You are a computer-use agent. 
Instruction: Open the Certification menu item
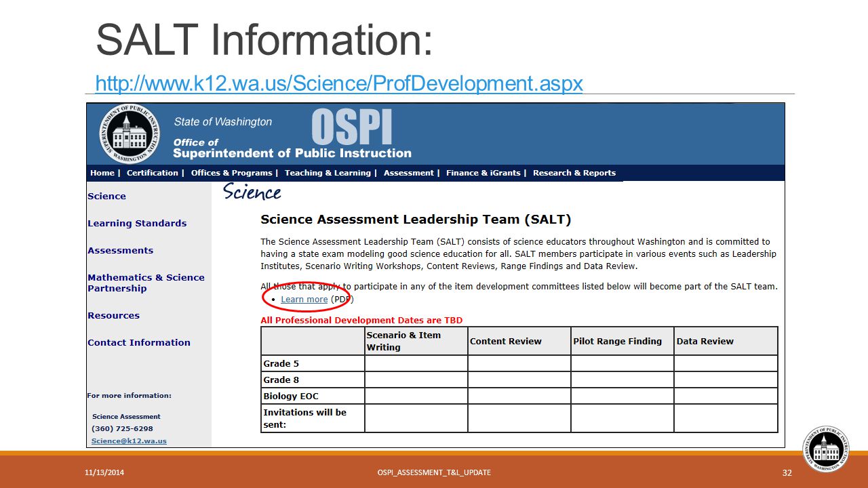click(152, 173)
